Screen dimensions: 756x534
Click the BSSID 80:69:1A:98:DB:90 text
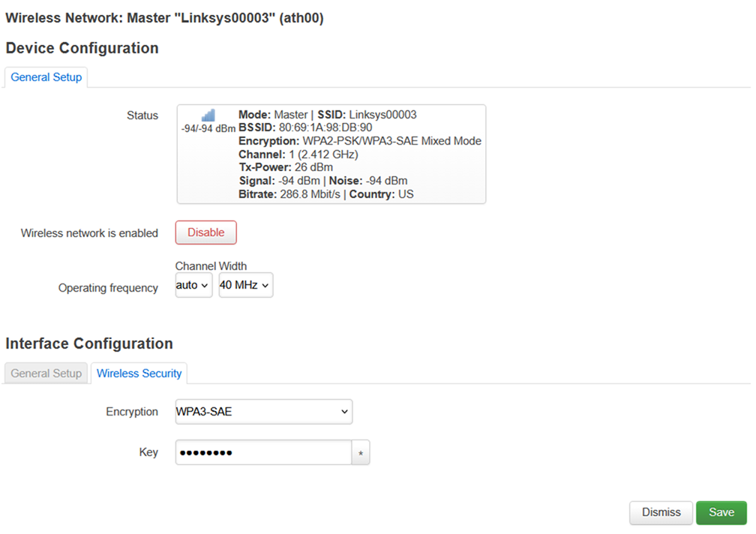(x=306, y=127)
